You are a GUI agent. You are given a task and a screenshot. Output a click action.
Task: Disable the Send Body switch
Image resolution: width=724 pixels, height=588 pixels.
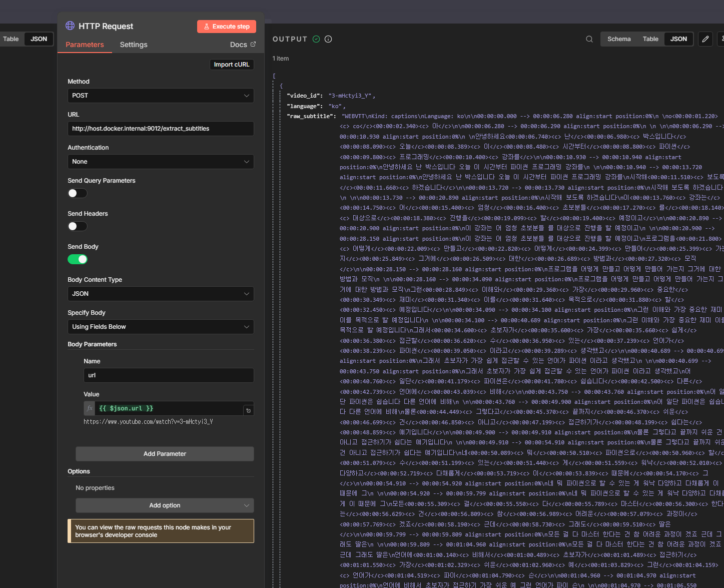pos(78,259)
